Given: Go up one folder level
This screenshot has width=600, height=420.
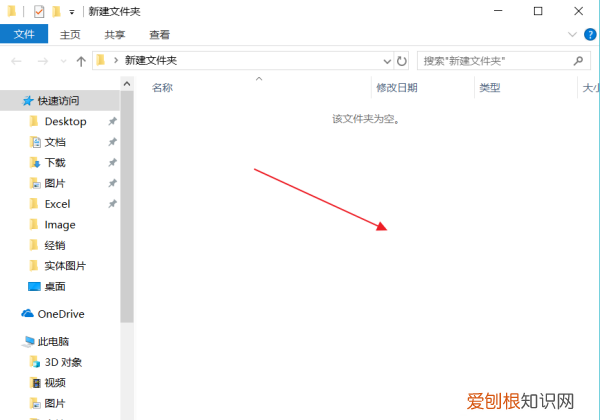Looking at the screenshot, I should [x=81, y=61].
